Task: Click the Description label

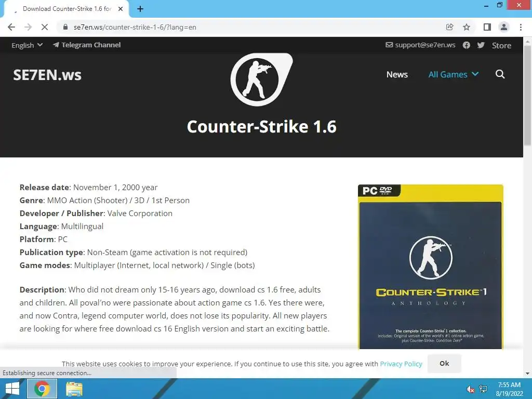Action: [x=42, y=290]
